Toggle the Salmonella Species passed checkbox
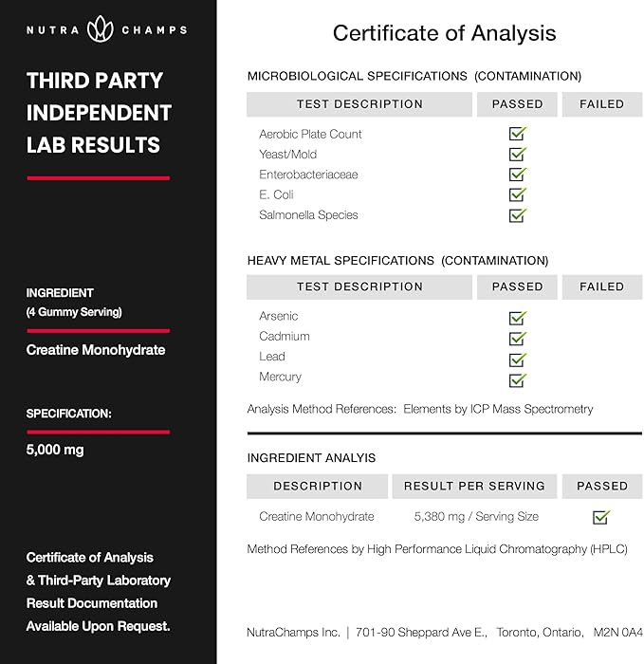This screenshot has width=644, height=664. point(517,215)
